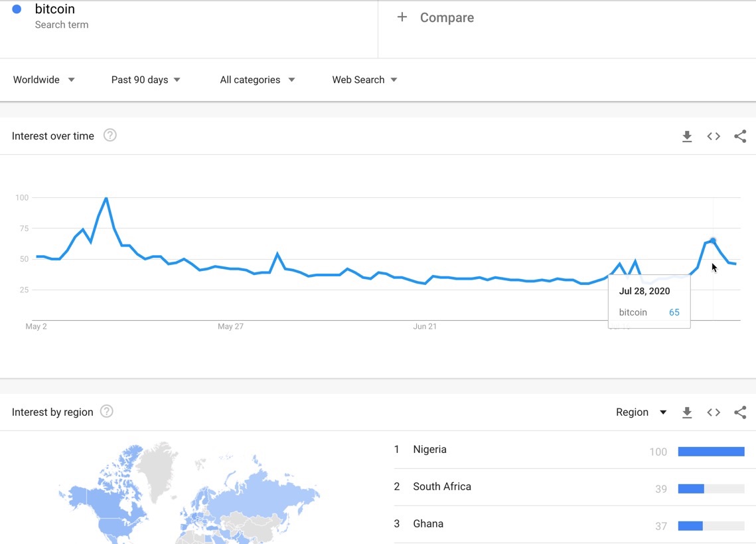Open the Worldwide location dropdown

point(44,80)
